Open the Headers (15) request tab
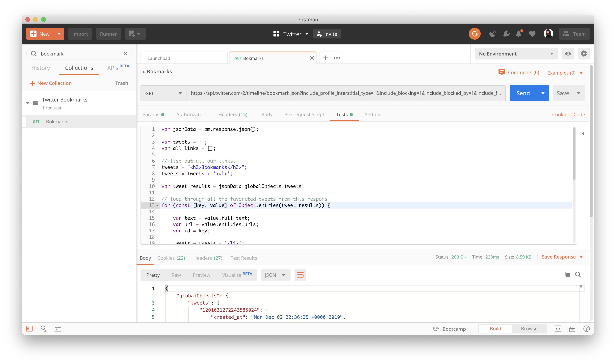Image resolution: width=616 pixels, height=364 pixels. (233, 115)
